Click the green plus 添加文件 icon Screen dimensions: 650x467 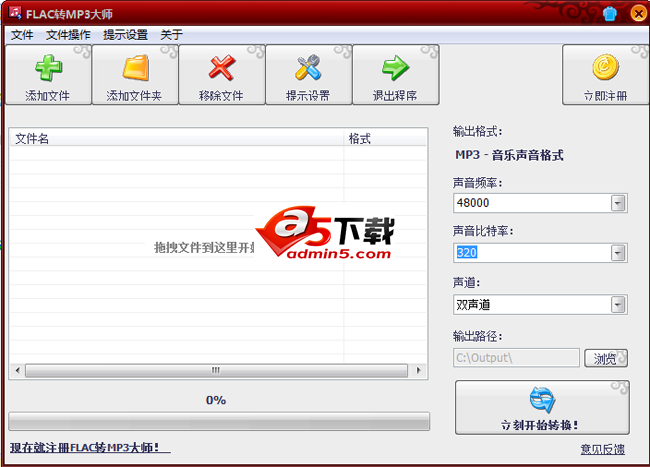click(49, 68)
